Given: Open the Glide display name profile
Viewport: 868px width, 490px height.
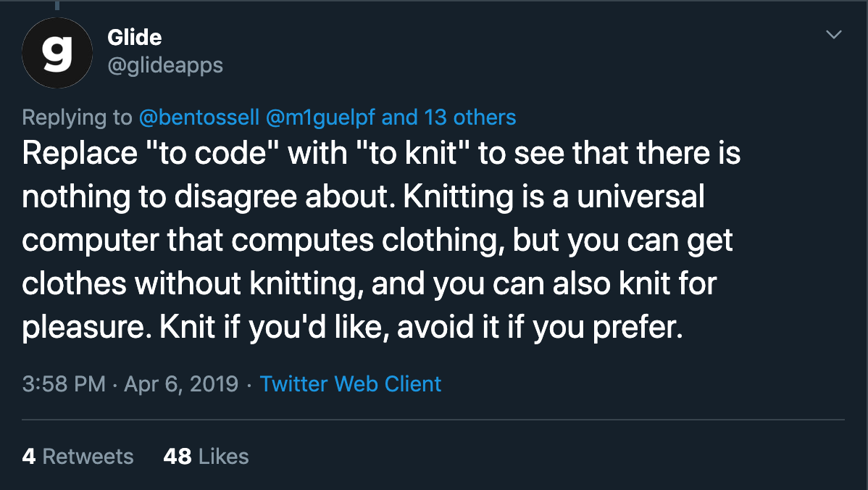Looking at the screenshot, I should (134, 38).
